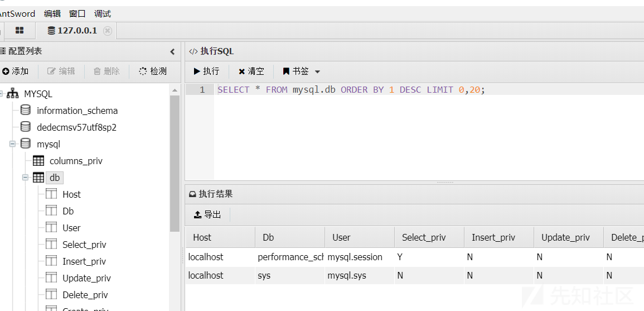
Task: Sort by User column header
Action: pos(360,237)
